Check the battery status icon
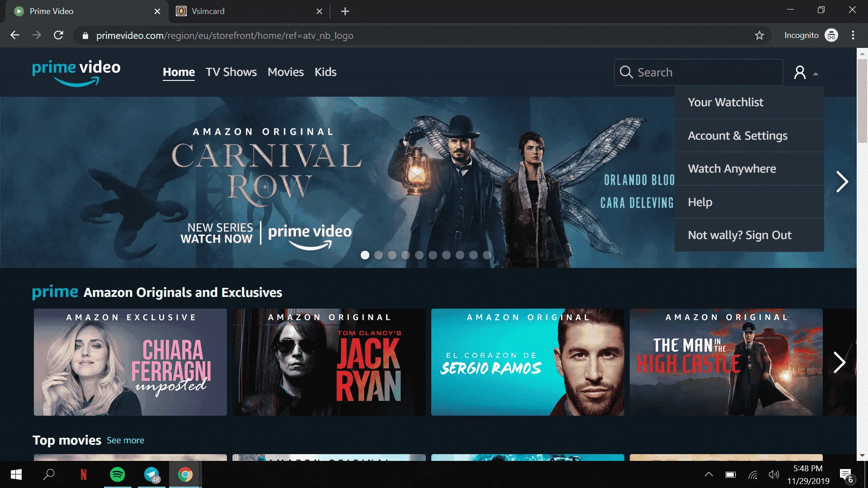The width and height of the screenshot is (868, 488). tap(731, 474)
